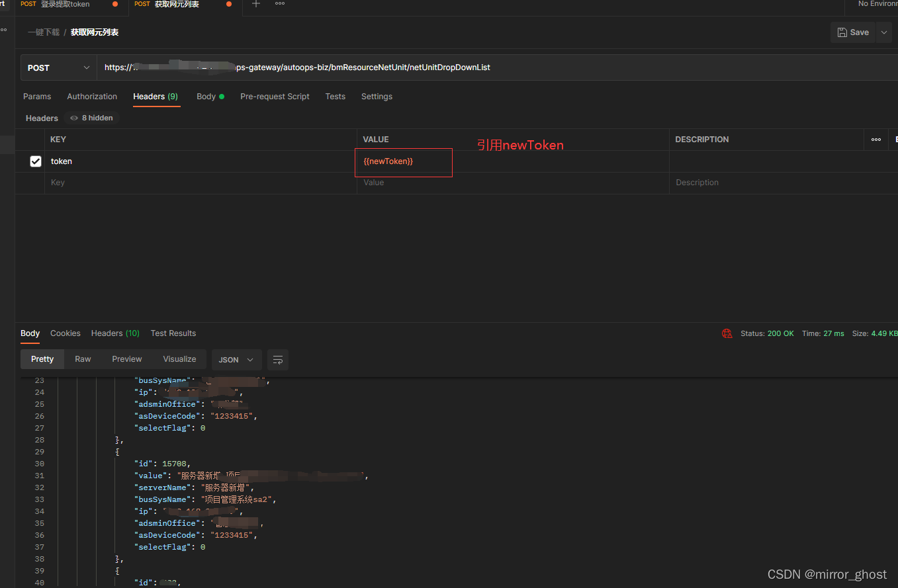The width and height of the screenshot is (898, 588).
Task: Open the Pre-request Script tab
Action: [275, 97]
